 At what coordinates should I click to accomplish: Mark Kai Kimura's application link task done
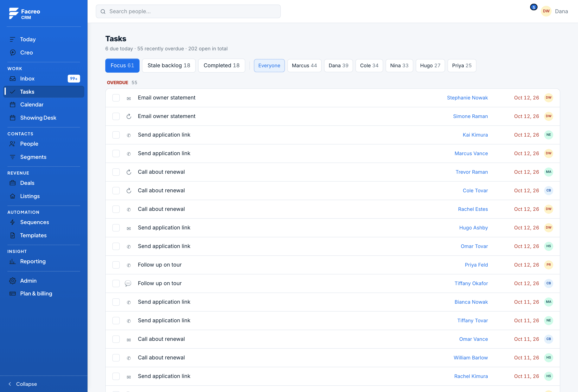coord(116,135)
